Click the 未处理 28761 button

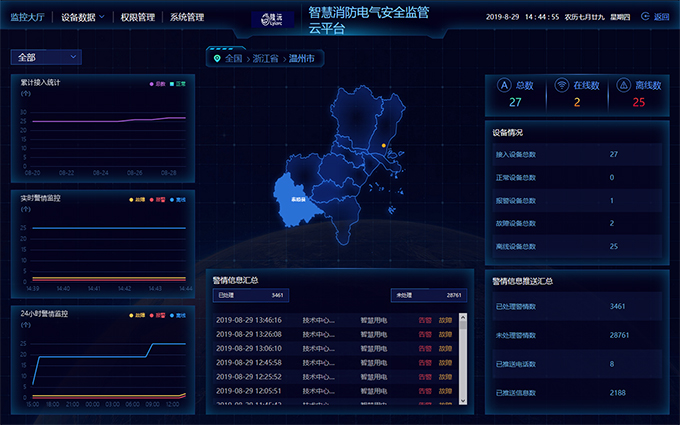coord(427,296)
